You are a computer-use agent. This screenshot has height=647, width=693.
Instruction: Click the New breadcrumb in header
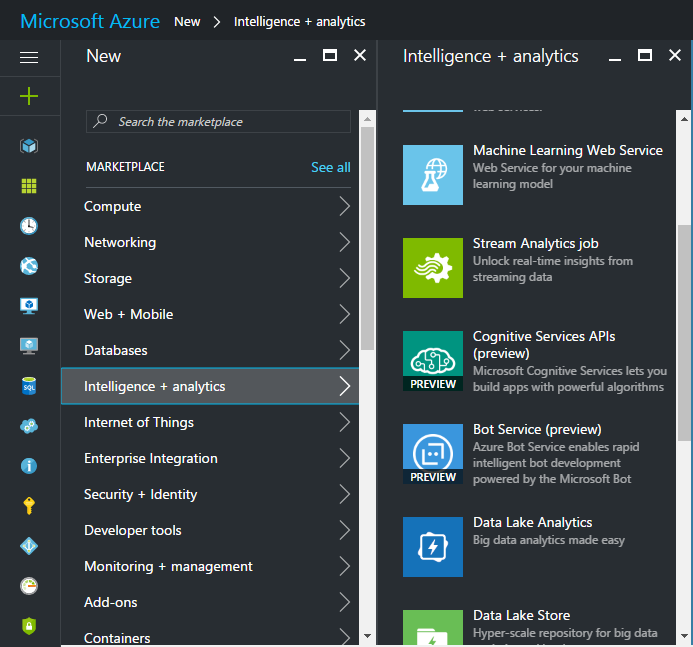pyautogui.click(x=187, y=21)
